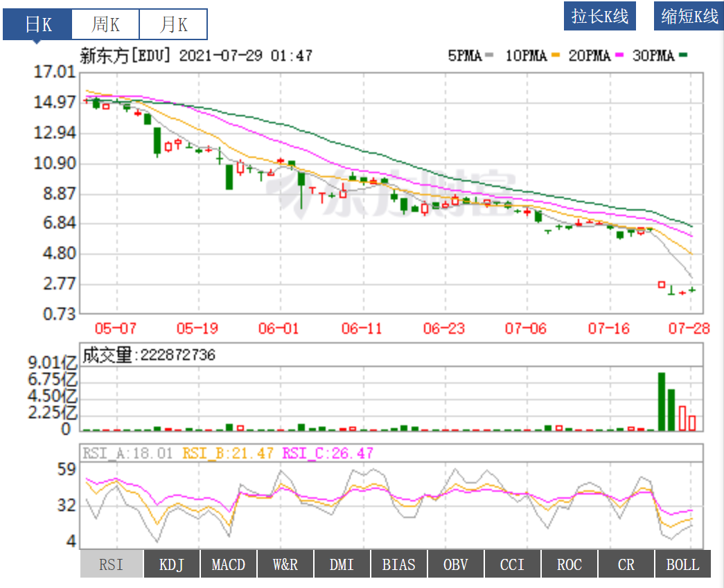
Task: Click the 拉长K线 button
Action: pos(599,17)
